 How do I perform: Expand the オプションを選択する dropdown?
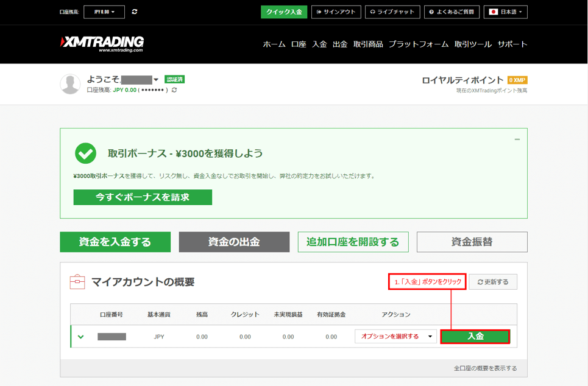pyautogui.click(x=395, y=337)
